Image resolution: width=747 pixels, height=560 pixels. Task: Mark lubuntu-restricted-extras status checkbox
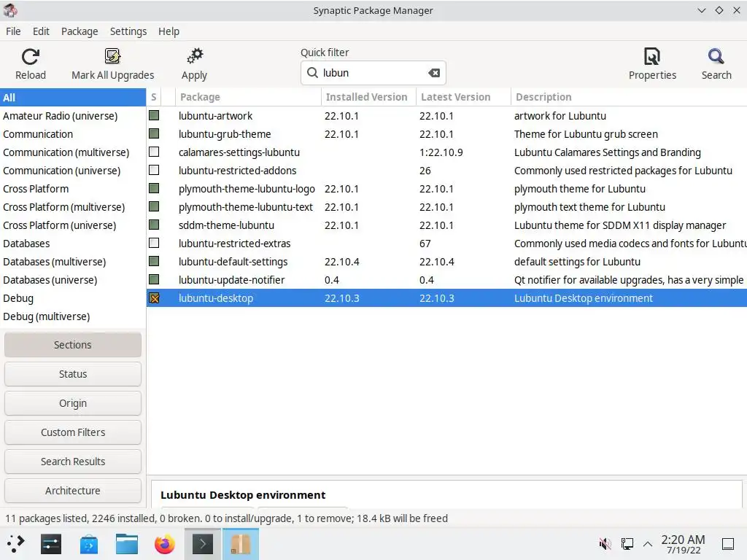(154, 244)
